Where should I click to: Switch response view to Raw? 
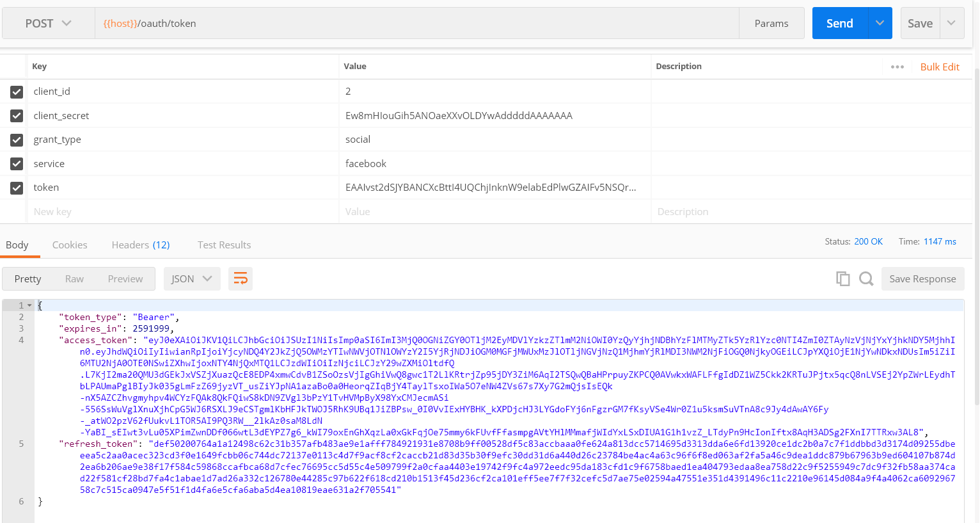74,278
